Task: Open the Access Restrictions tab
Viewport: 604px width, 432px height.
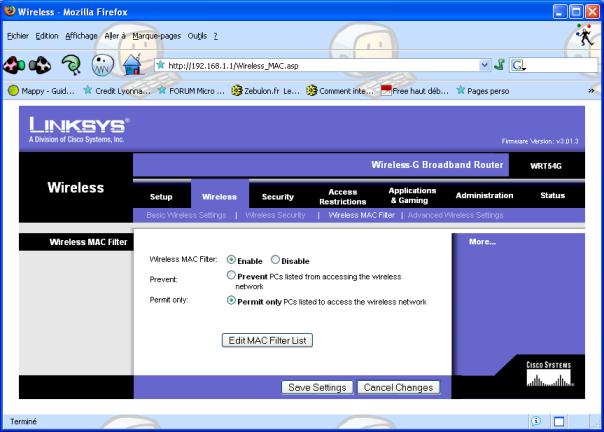Action: point(342,197)
